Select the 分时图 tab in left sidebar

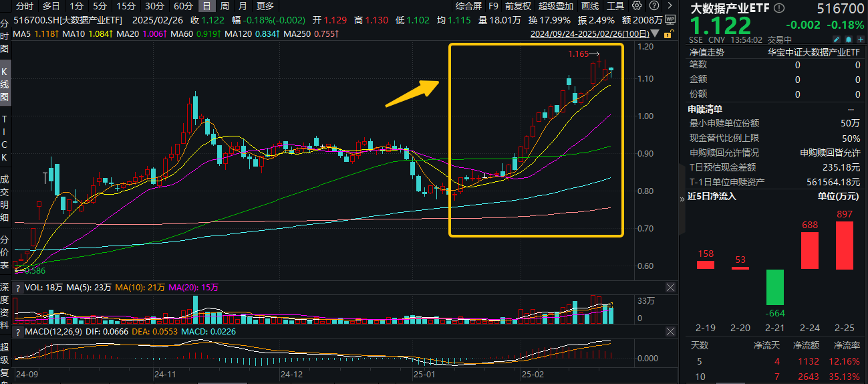5,37
